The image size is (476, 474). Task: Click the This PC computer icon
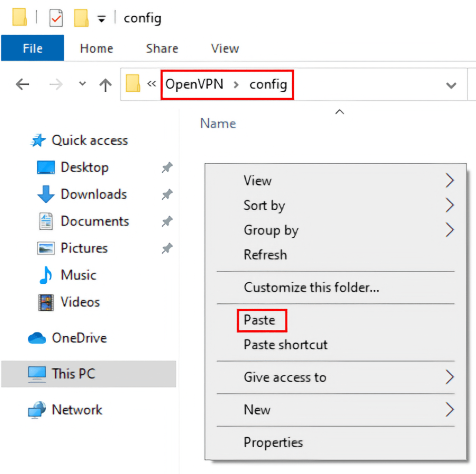37,374
